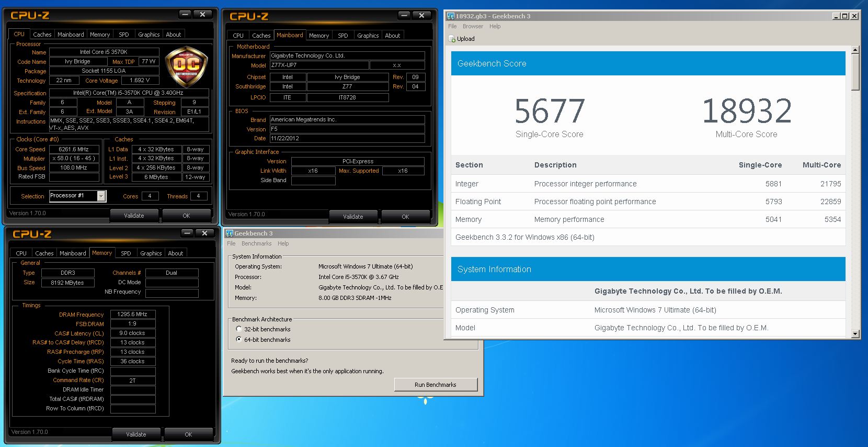Click the Command Rate 2T value
The width and height of the screenshot is (868, 447).
133,381
